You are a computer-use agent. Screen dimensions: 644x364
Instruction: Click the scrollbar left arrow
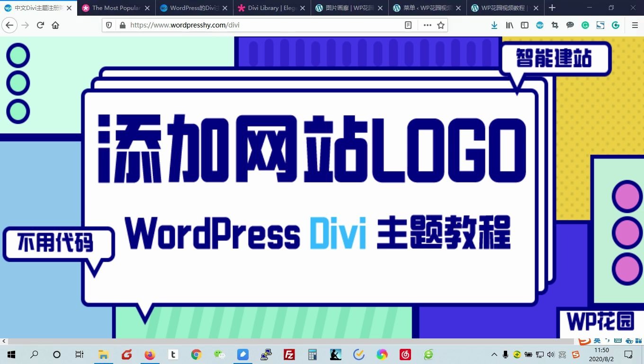point(4,341)
